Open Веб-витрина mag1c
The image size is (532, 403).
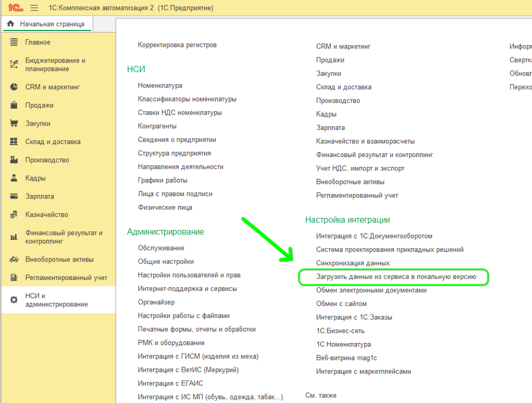coord(346,358)
